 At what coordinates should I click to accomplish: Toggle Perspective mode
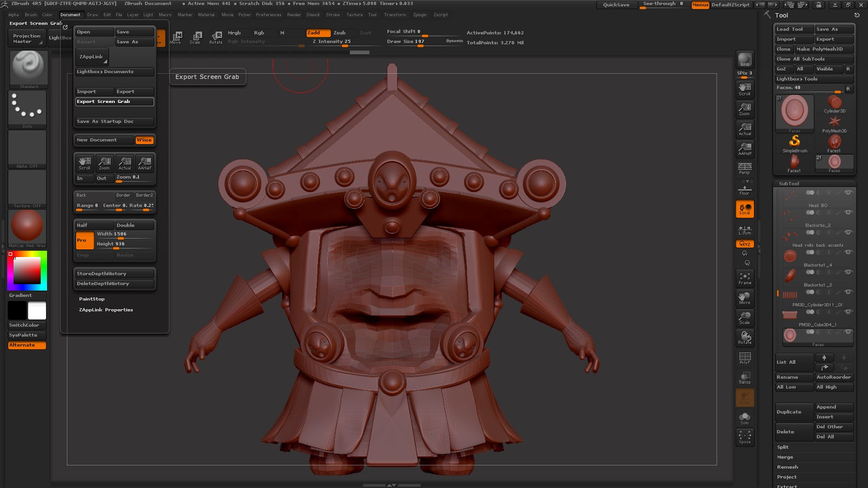pyautogui.click(x=745, y=169)
